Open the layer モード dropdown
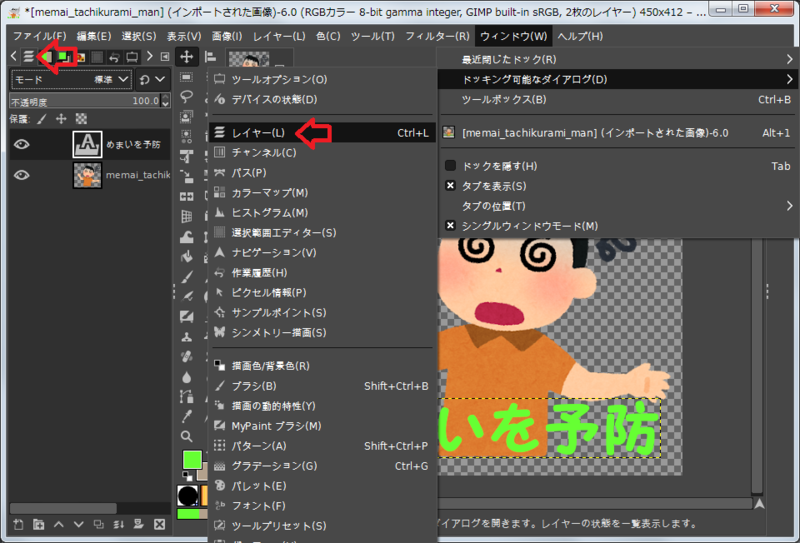This screenshot has width=800, height=543. tap(71, 80)
